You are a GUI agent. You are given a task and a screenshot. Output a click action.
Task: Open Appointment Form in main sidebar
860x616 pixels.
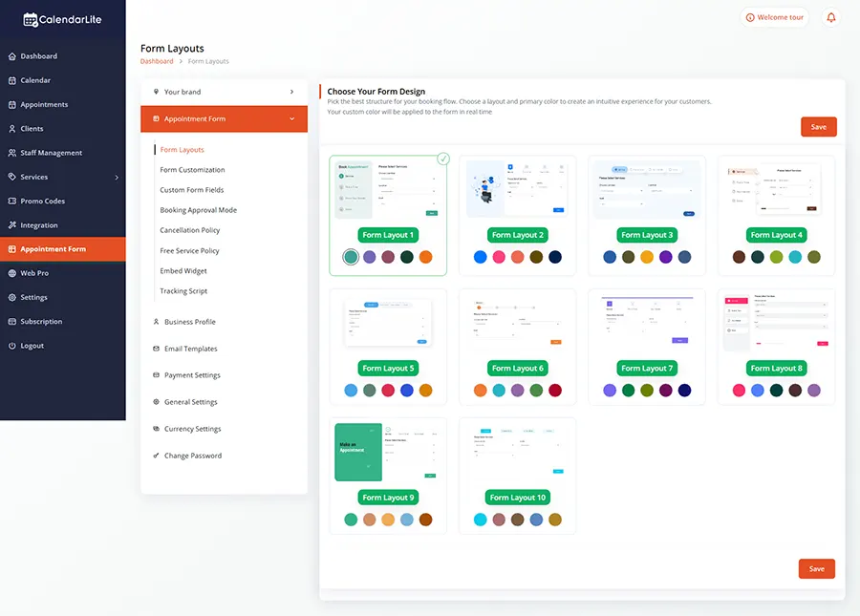[x=62, y=249]
